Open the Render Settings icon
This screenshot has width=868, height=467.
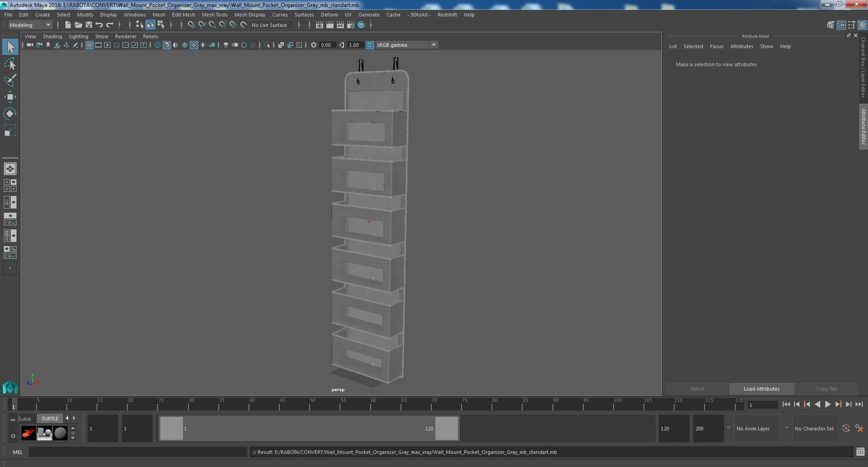pyautogui.click(x=351, y=25)
